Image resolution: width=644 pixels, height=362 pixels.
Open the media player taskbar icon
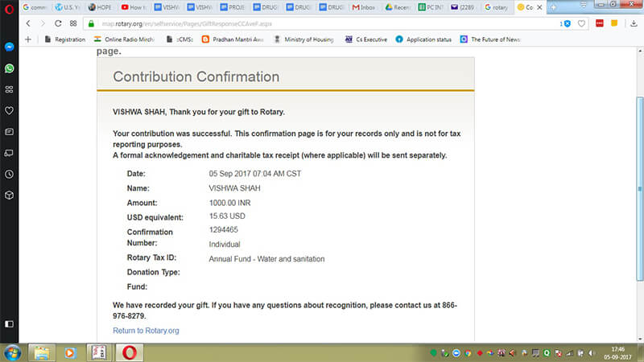point(70,352)
